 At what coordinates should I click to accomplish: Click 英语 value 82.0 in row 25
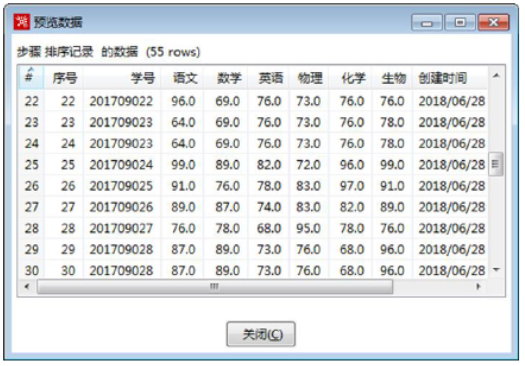click(269, 165)
